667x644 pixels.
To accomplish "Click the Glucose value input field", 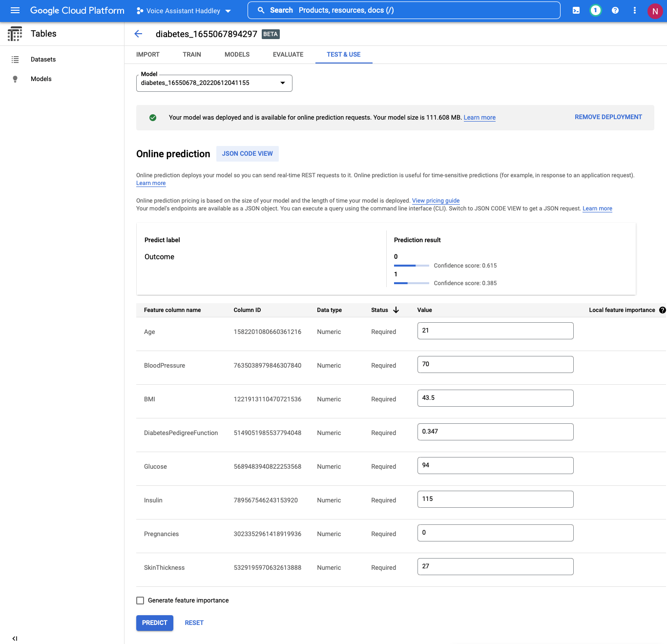I will [495, 465].
